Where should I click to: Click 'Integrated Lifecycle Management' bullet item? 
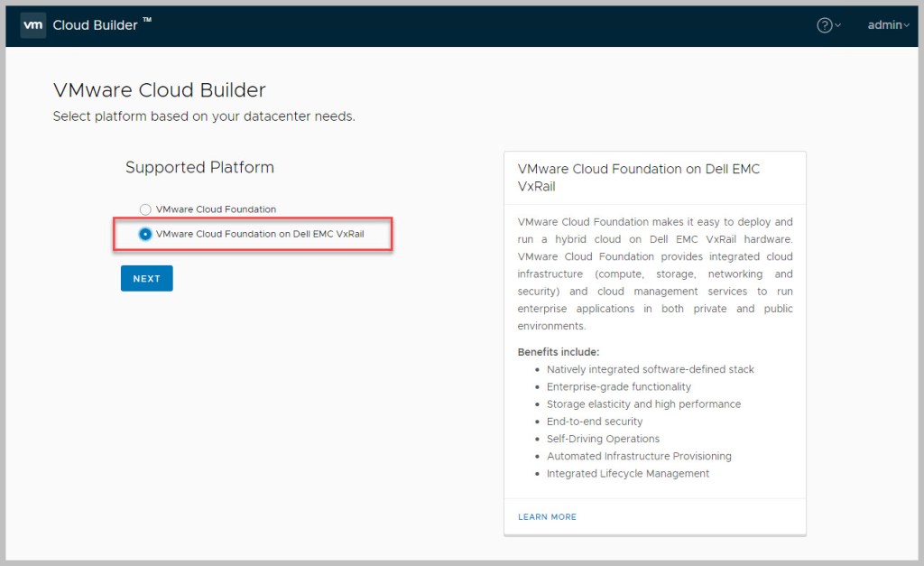point(628,474)
